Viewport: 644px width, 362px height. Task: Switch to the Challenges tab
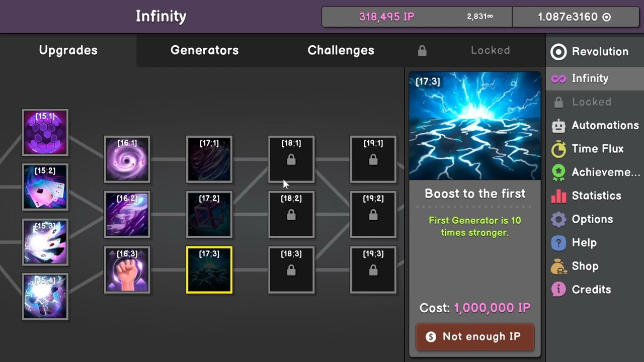pyautogui.click(x=341, y=50)
